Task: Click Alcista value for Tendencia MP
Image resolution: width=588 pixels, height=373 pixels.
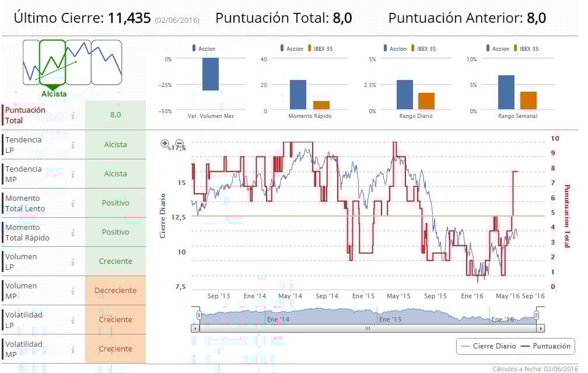Action: 116,174
